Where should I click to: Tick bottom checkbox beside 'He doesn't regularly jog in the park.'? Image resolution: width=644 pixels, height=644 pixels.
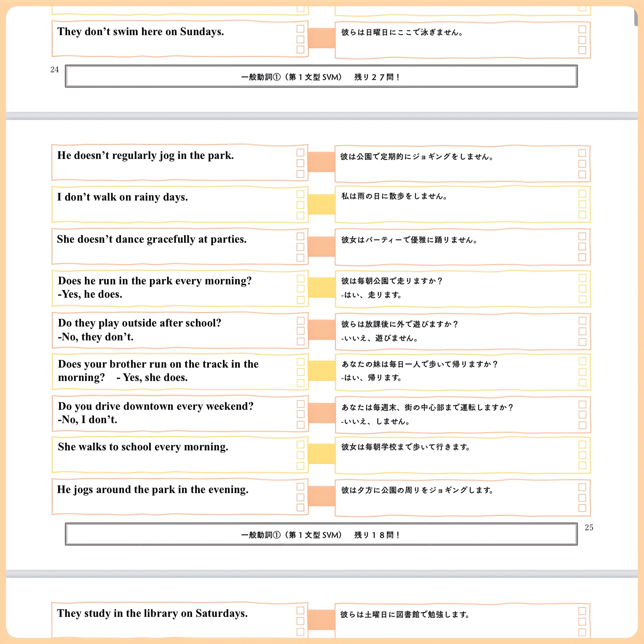click(300, 174)
